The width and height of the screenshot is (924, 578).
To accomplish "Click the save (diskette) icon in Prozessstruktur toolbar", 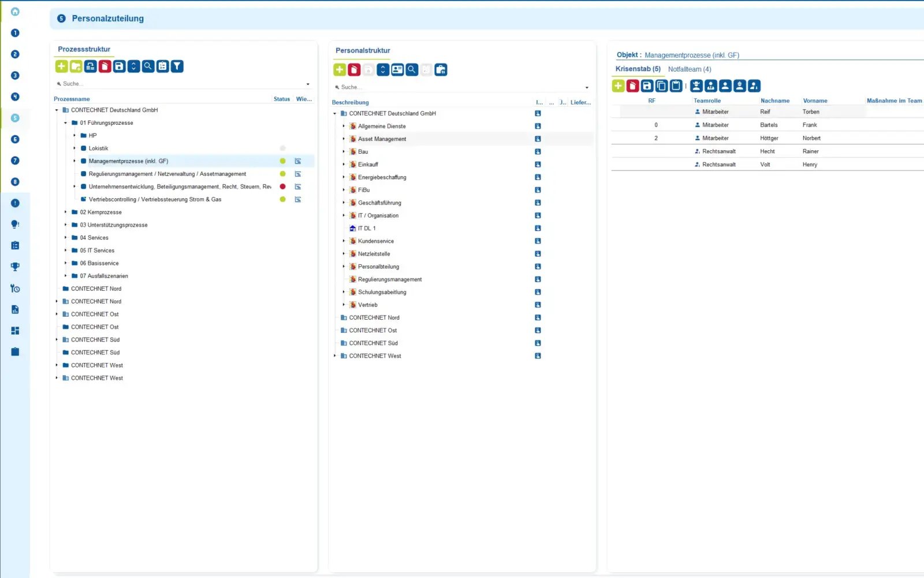I will coord(119,66).
